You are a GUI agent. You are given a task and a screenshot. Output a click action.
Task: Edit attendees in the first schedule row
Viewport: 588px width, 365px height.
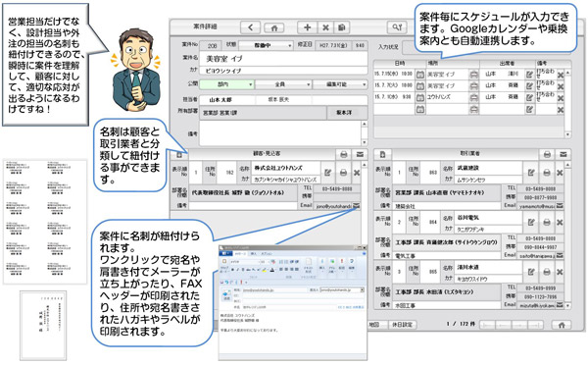coord(529,75)
